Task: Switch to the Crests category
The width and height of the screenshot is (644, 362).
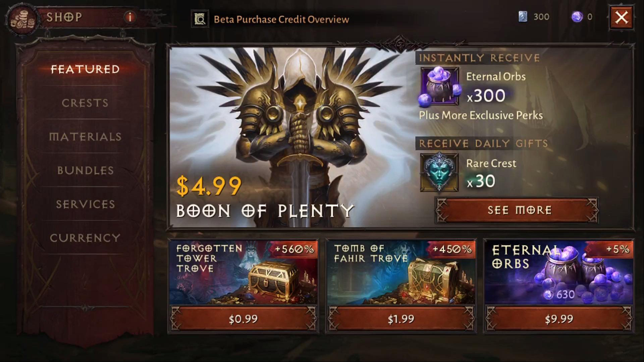Action: click(x=85, y=103)
